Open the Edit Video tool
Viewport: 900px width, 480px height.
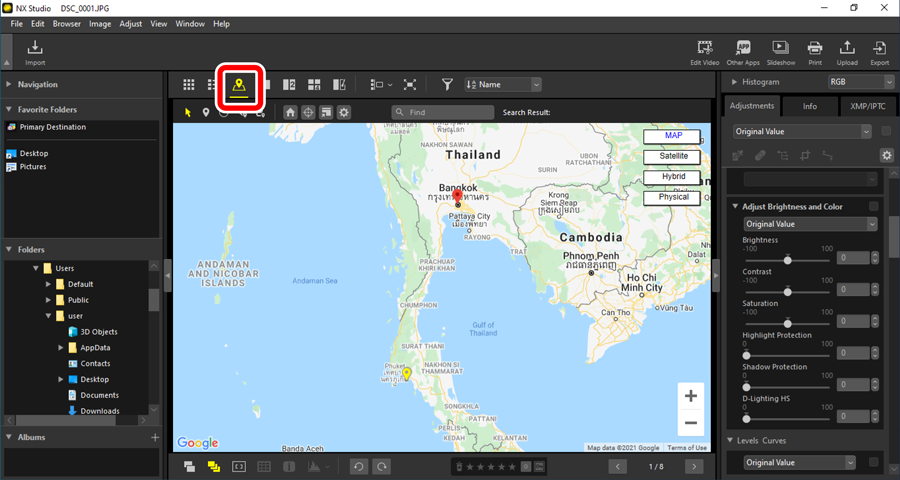pos(704,53)
